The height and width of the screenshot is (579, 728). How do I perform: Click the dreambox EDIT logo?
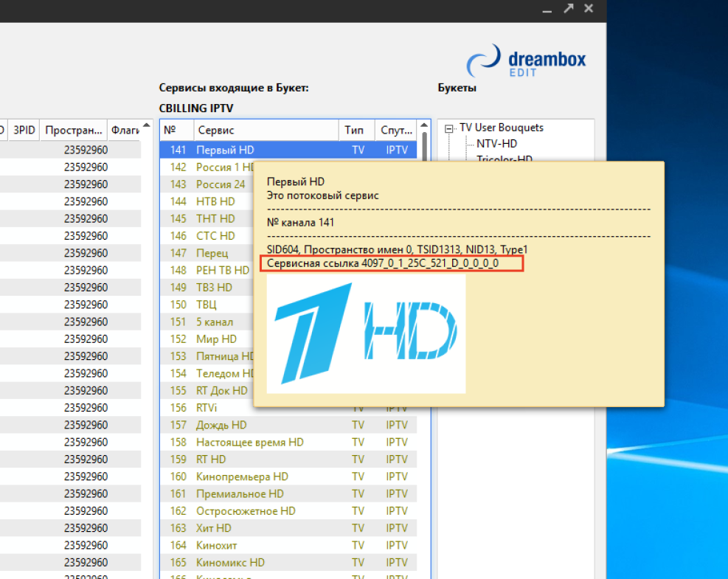click(527, 60)
